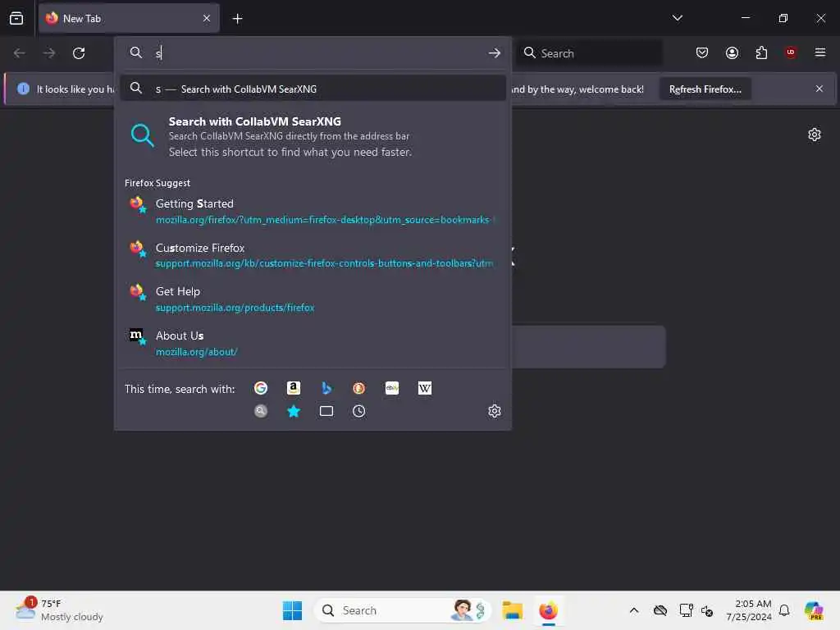Search this time with DuckDuckGo
The width and height of the screenshot is (840, 630).
tap(359, 388)
